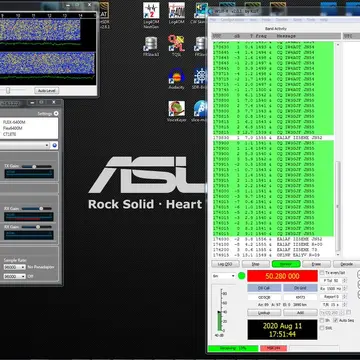Image resolution: width=360 pixels, height=360 pixels.
Task: Open the No Panadapter sample rate dropdown
Action: click(15, 267)
